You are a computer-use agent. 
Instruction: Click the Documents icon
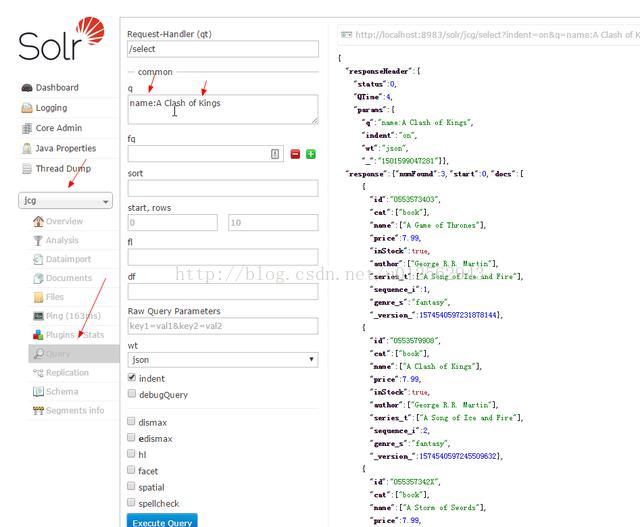[x=38, y=278]
